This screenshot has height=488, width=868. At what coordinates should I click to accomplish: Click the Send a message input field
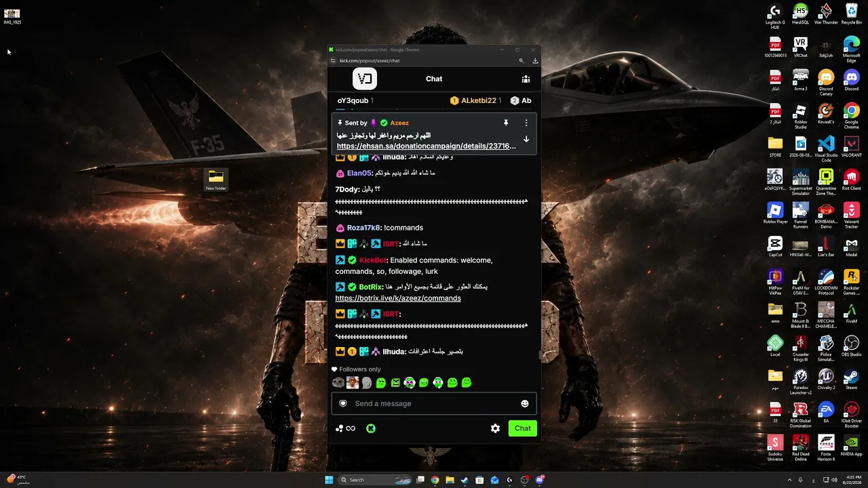[x=434, y=403]
